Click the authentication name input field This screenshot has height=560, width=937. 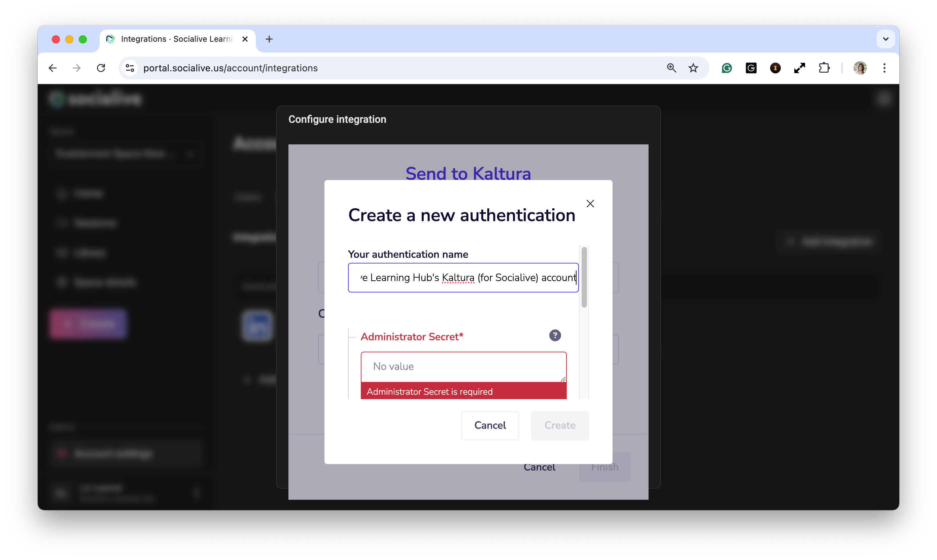463,278
